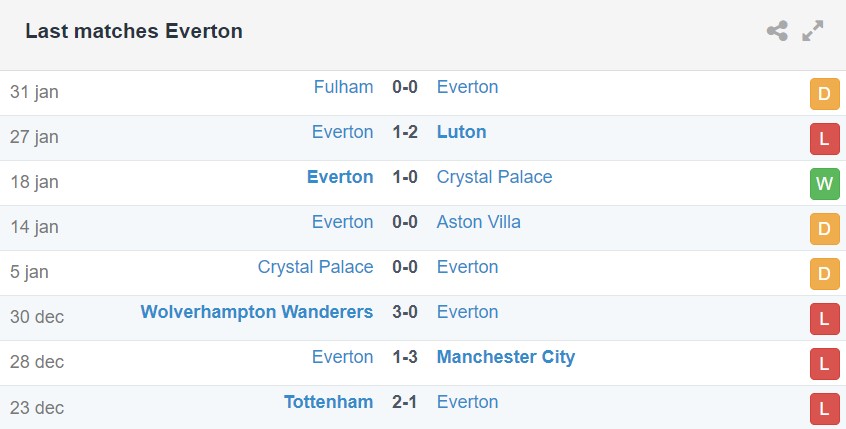Image resolution: width=846 pixels, height=429 pixels.
Task: Go to the Manchester City team page
Action: click(x=505, y=357)
